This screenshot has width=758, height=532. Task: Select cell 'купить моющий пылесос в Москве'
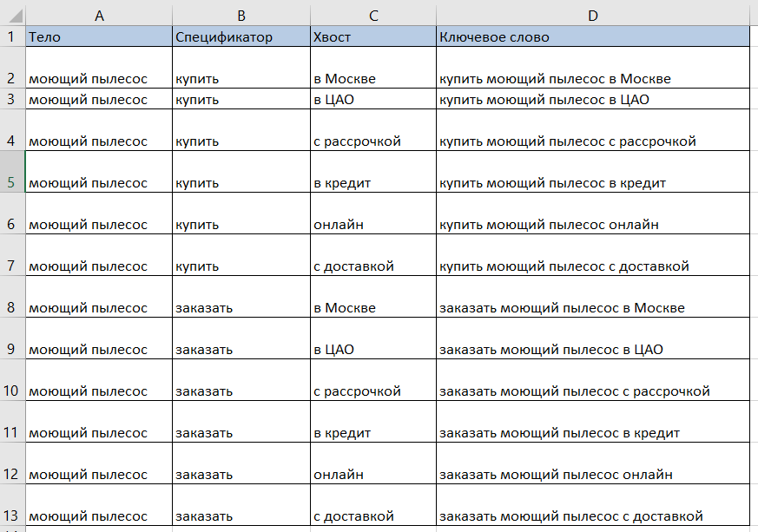point(593,68)
